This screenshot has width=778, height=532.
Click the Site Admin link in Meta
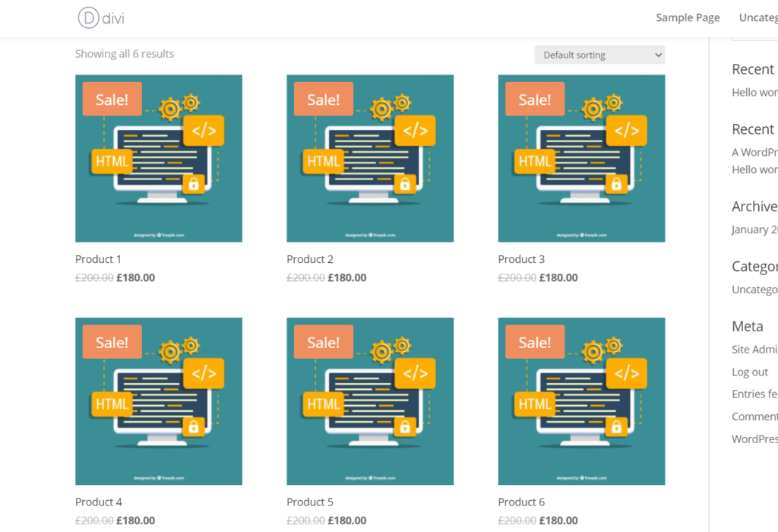pos(754,350)
